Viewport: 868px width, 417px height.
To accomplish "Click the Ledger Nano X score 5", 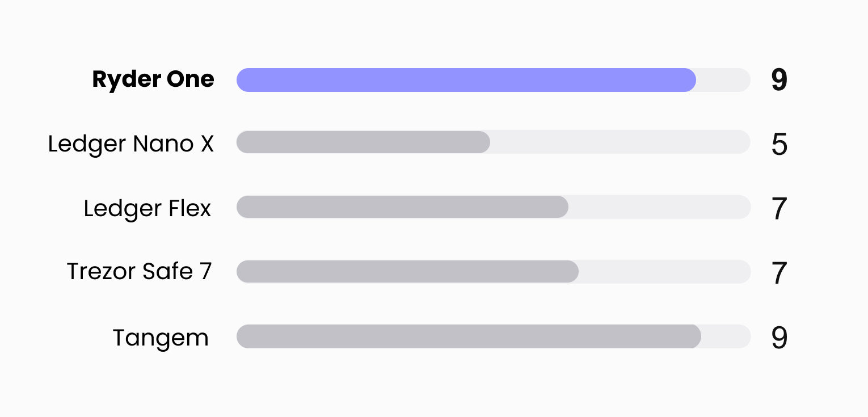I will [x=779, y=145].
